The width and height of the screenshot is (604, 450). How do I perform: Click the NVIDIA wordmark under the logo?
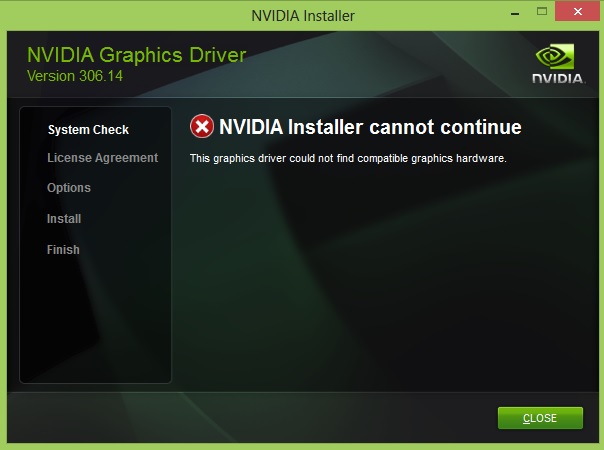pos(558,78)
